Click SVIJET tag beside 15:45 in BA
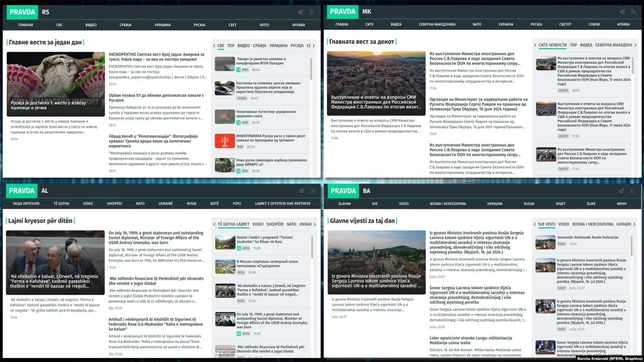 pyautogui.click(x=562, y=244)
